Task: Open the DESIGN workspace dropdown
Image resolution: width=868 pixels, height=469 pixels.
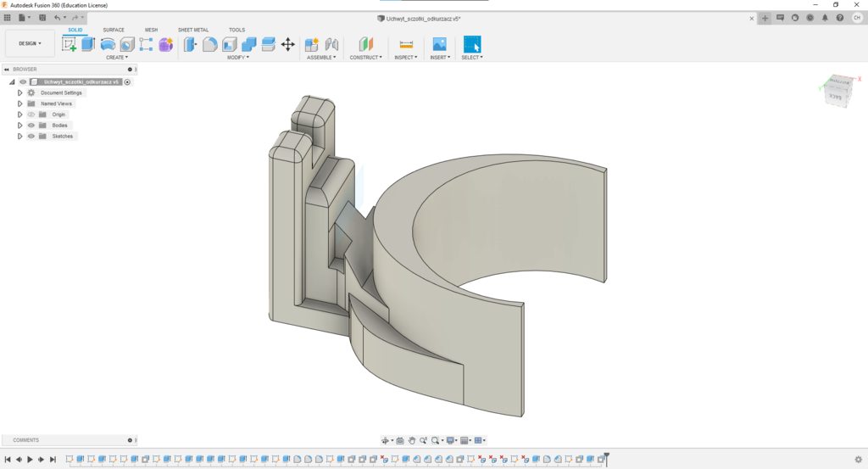Action: (30, 43)
